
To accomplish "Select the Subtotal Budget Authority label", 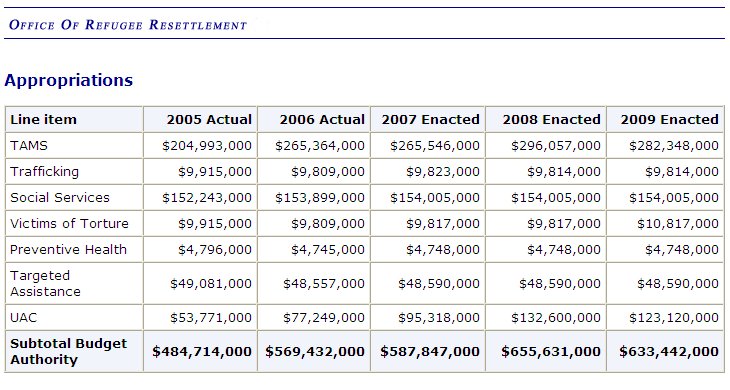I will pyautogui.click(x=68, y=351).
